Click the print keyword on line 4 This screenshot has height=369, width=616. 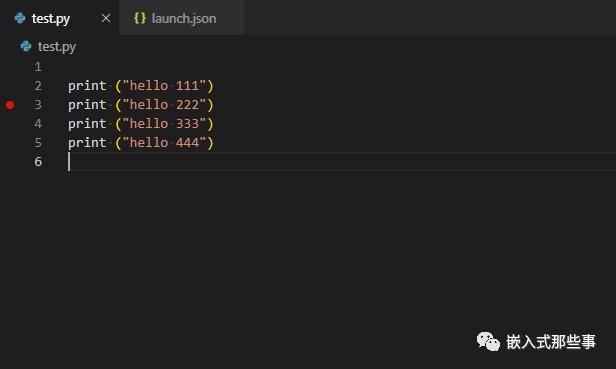[x=87, y=124]
